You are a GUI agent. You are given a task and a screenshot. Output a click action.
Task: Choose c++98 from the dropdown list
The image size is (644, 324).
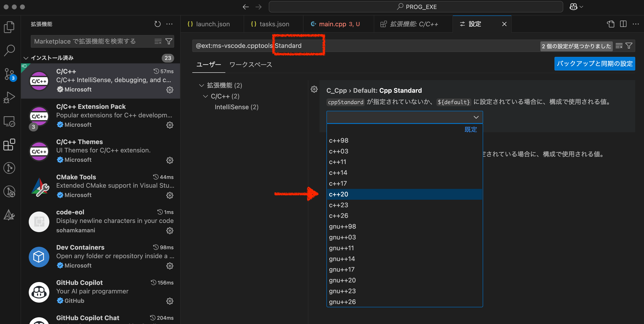pyautogui.click(x=405, y=140)
